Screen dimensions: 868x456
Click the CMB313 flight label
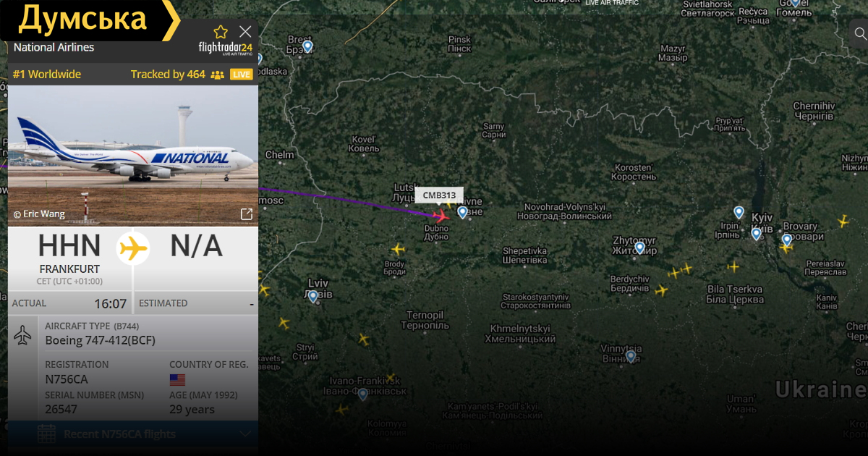[439, 195]
